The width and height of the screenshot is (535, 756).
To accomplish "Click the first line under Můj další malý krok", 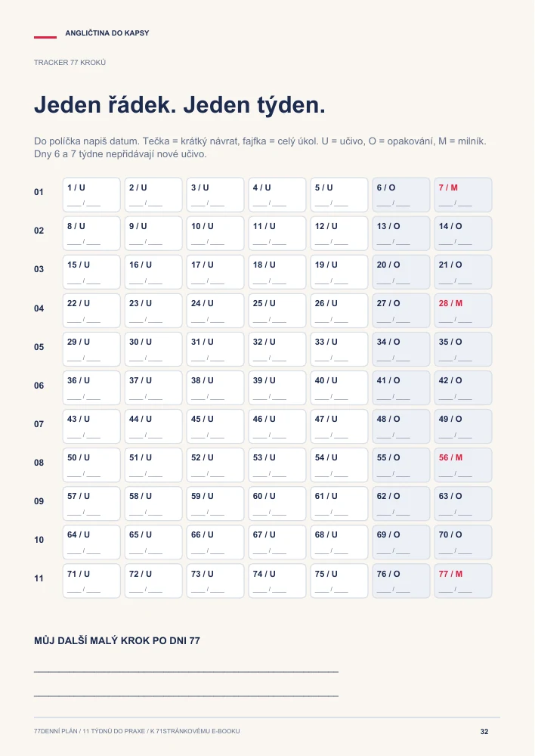I will (x=186, y=671).
